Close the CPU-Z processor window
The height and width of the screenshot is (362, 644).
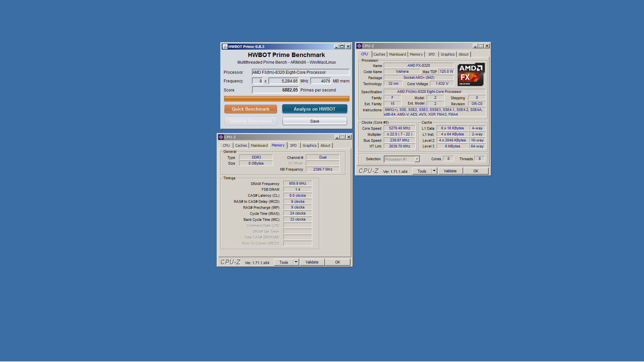[x=487, y=46]
